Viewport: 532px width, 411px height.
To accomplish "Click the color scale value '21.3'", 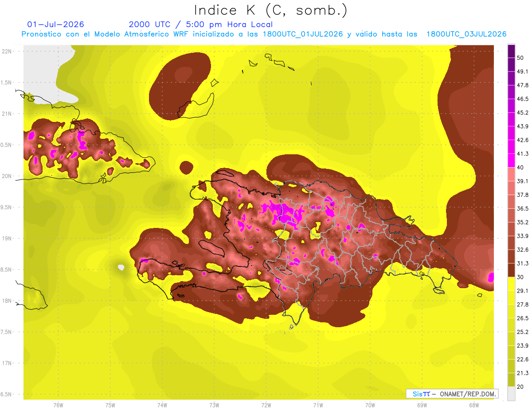I will pos(522,373).
